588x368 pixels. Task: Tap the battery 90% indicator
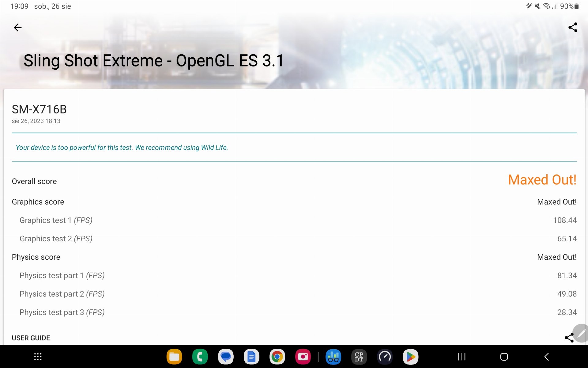pos(569,6)
